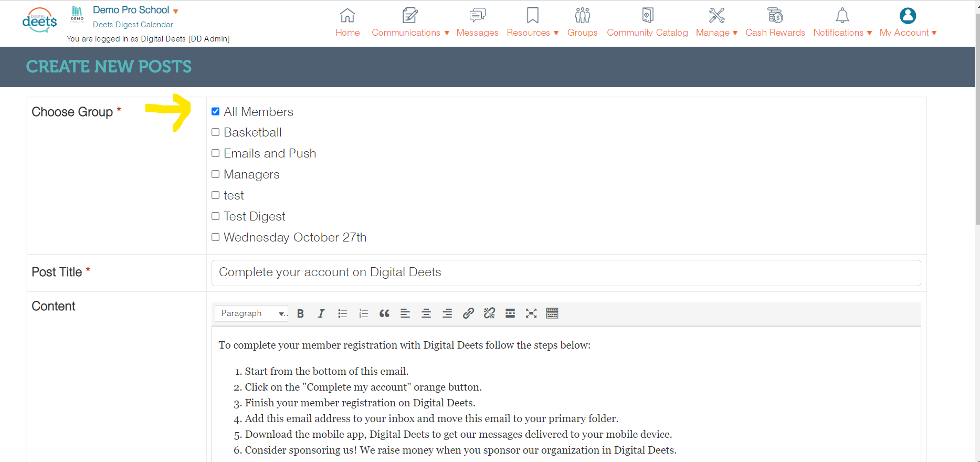Screen dimensions: 980x462
Task: Click the Demo school library icon
Action: [77, 14]
